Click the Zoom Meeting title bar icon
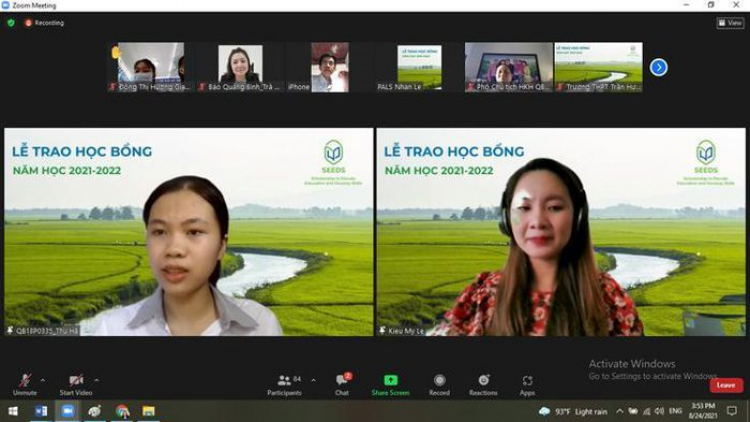 (x=5, y=5)
